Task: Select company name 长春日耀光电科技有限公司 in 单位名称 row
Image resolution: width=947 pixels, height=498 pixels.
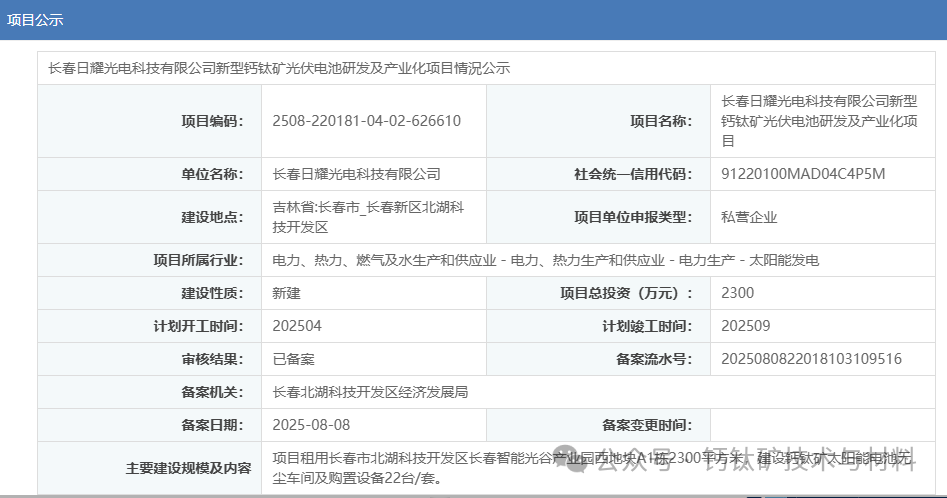Action: (356, 174)
